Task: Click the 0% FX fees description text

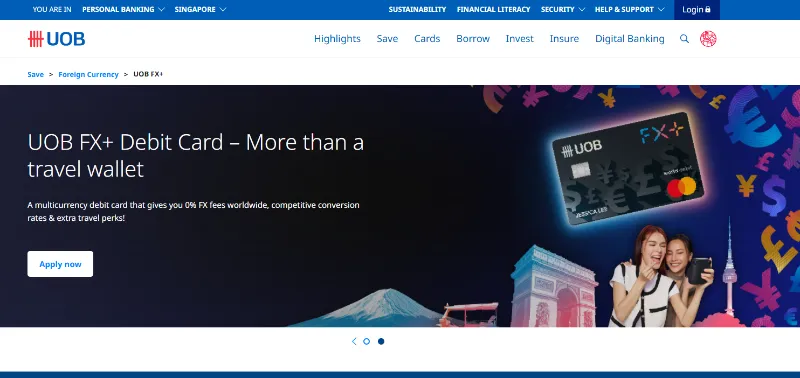Action: pyautogui.click(x=193, y=211)
